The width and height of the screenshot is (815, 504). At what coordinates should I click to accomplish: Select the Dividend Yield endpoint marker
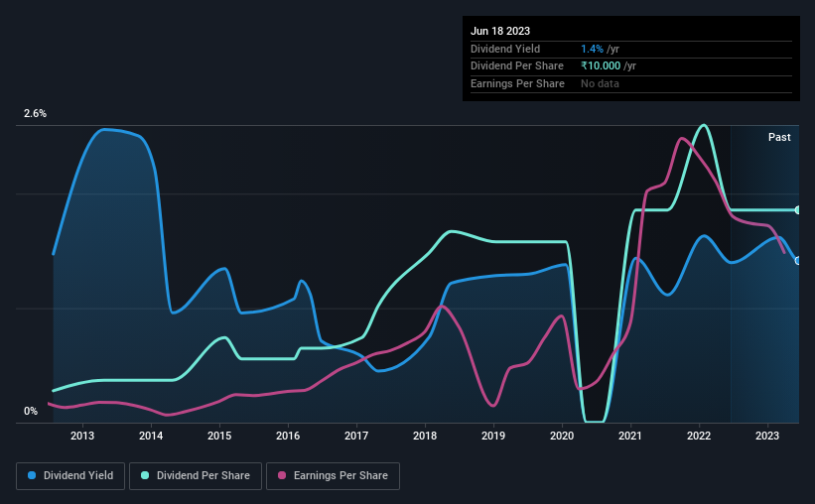point(797,261)
